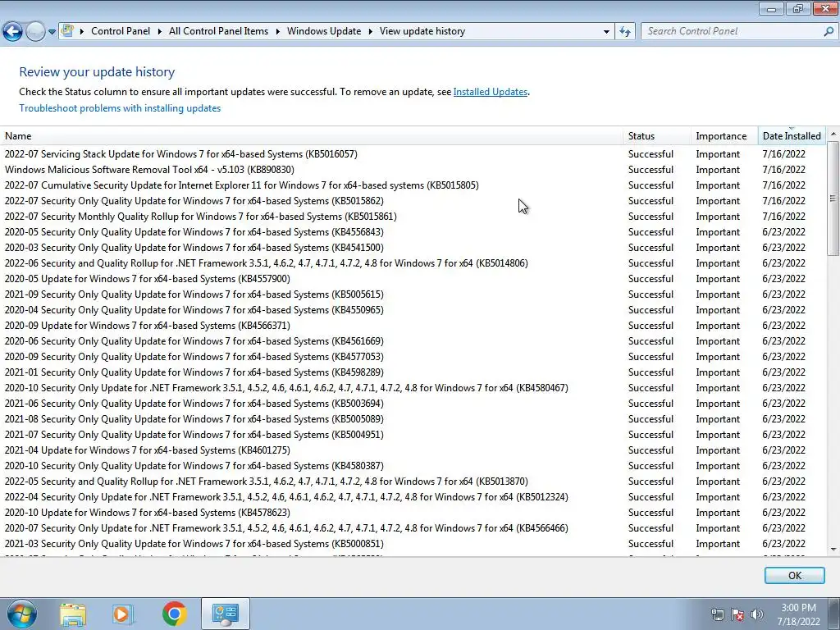Select 2020-05 Update KB4557900 row

click(413, 279)
